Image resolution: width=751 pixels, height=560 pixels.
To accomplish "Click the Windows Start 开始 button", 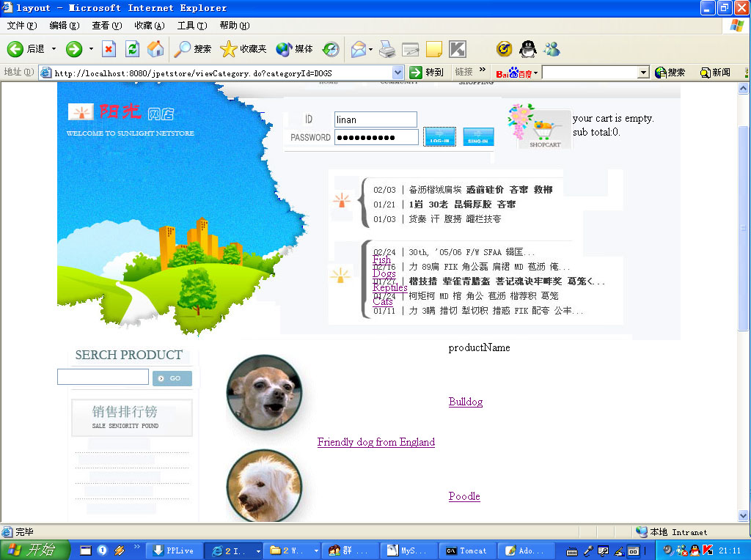I will point(34,550).
